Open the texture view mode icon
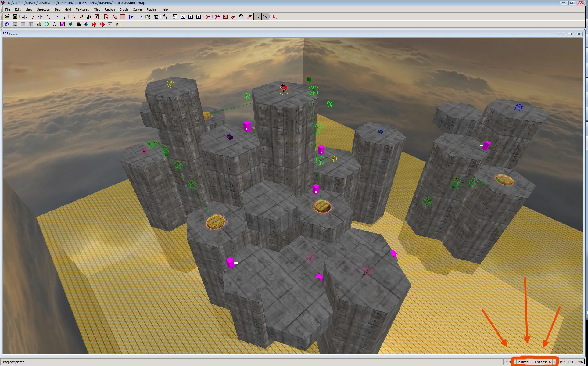Image resolution: width=588 pixels, height=366 pixels. pyautogui.click(x=148, y=17)
